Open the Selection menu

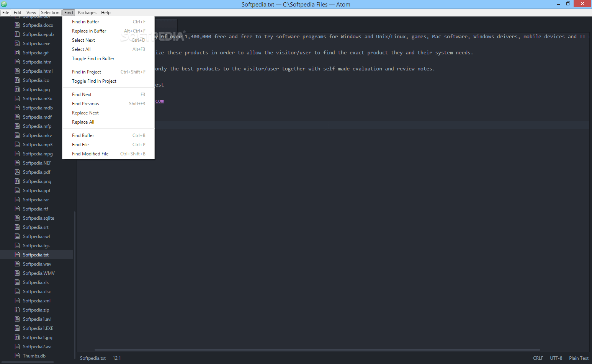click(50, 13)
